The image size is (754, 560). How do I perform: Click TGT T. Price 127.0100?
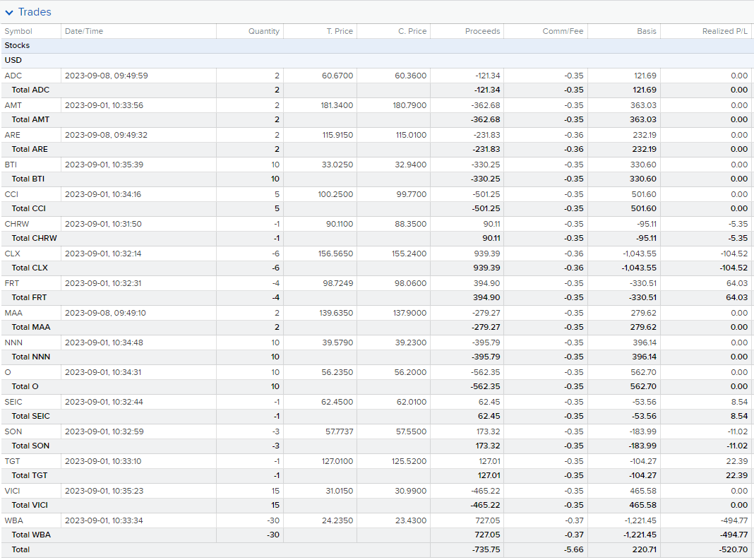(337, 461)
